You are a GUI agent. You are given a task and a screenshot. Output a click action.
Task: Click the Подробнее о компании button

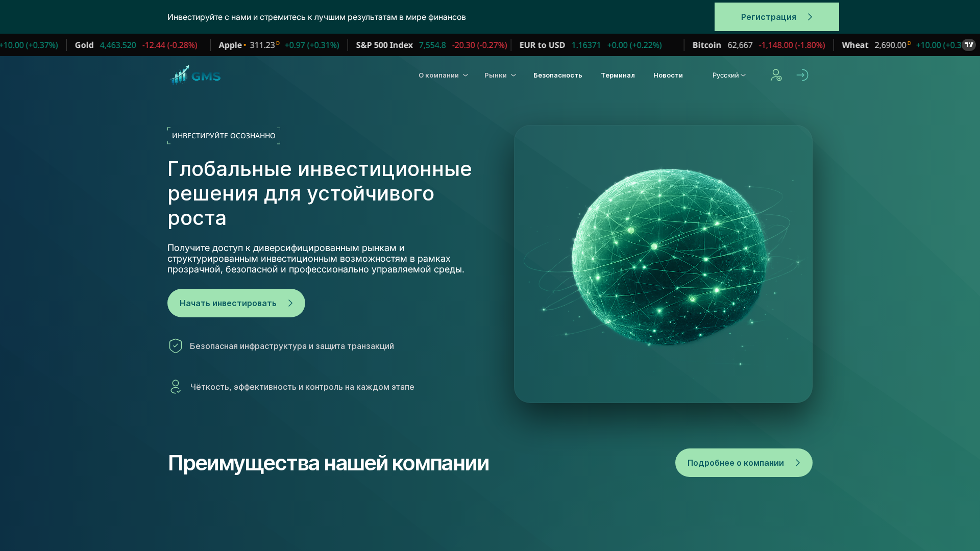(x=744, y=463)
